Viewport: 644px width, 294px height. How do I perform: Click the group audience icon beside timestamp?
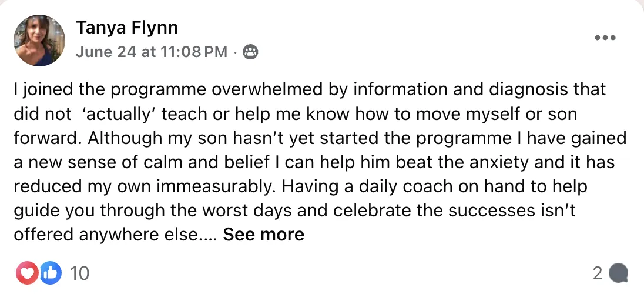pyautogui.click(x=250, y=52)
